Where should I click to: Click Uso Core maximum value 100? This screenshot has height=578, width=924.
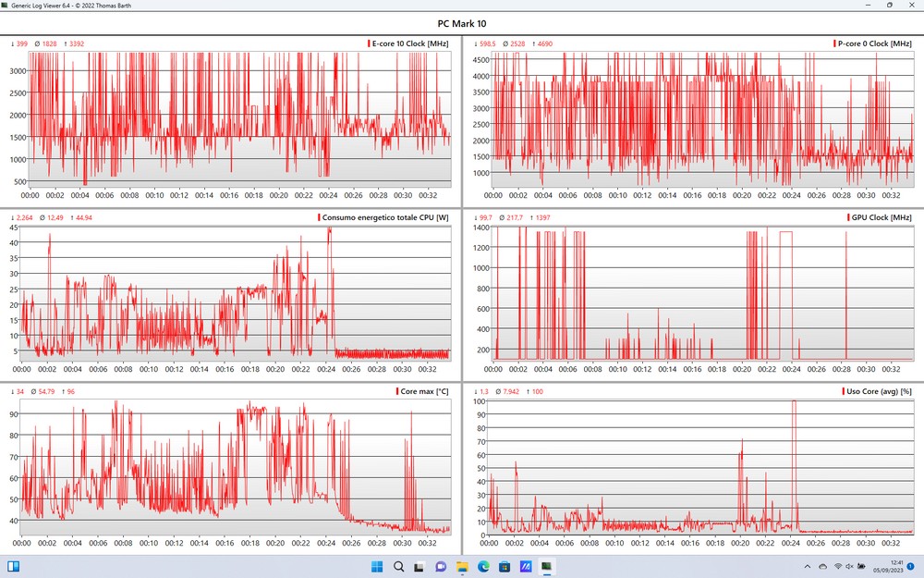pyautogui.click(x=538, y=391)
